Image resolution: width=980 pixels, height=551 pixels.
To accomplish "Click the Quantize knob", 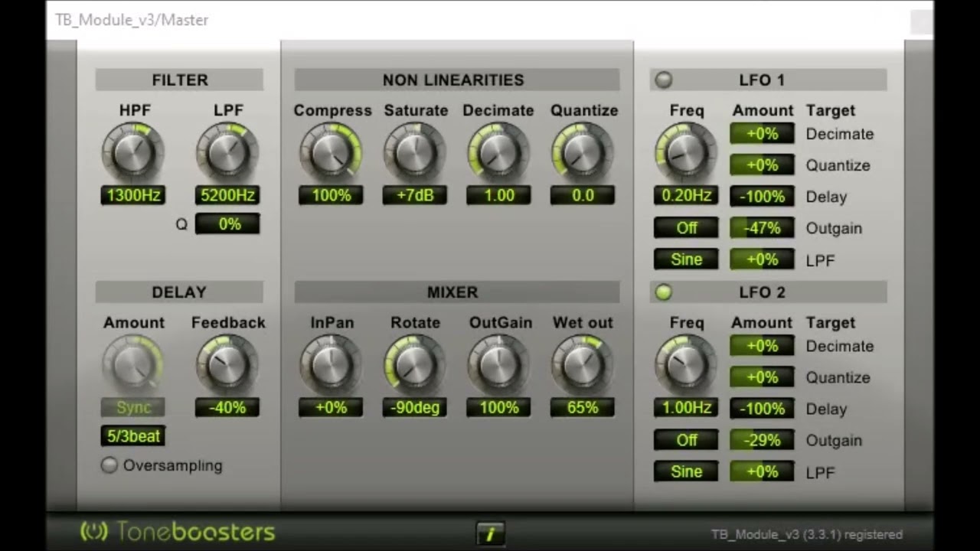I will tap(583, 152).
